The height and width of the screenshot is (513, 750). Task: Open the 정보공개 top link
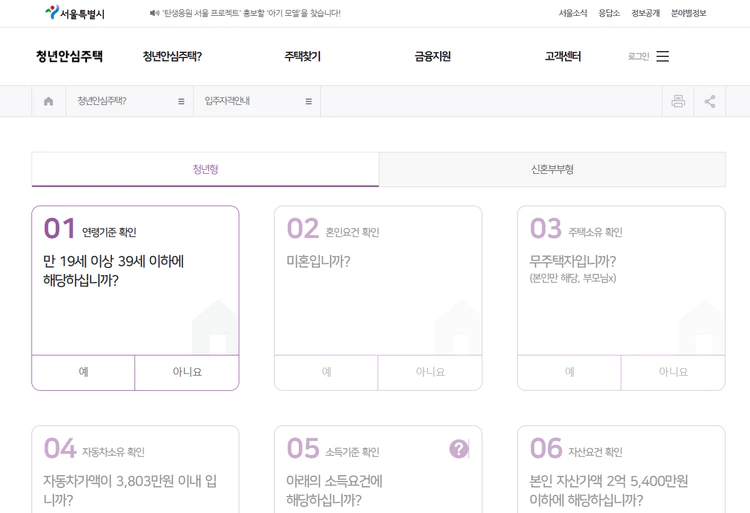pyautogui.click(x=645, y=13)
